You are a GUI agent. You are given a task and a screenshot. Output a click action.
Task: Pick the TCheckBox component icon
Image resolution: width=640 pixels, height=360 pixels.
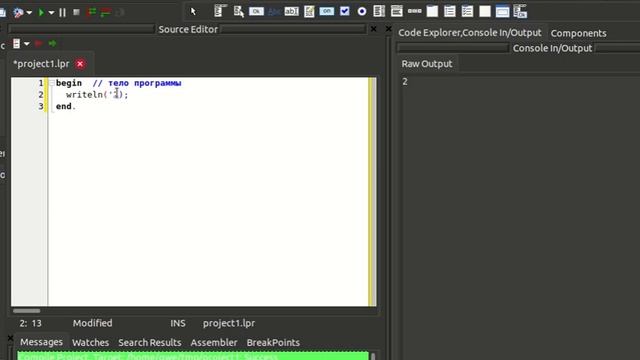(344, 11)
